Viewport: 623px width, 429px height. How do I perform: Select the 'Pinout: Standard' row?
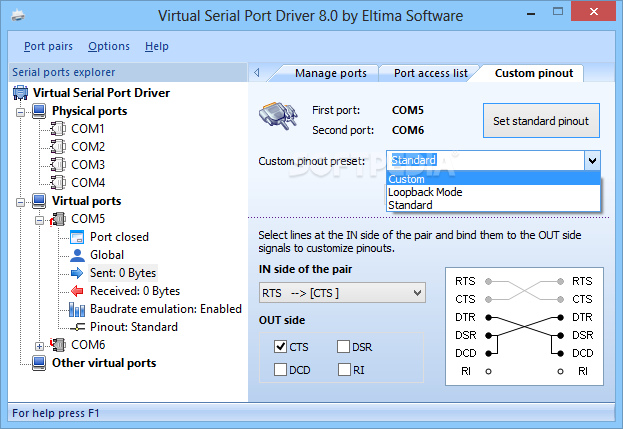click(x=134, y=327)
